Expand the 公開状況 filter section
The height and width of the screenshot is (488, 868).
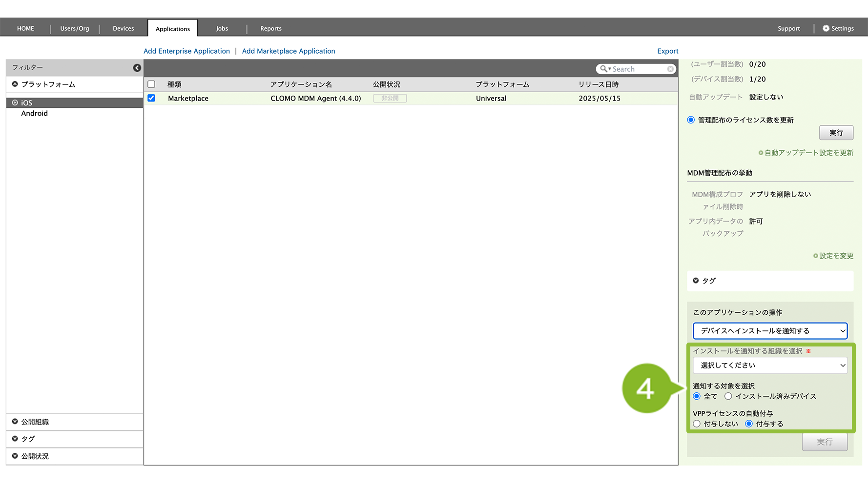[x=15, y=456]
